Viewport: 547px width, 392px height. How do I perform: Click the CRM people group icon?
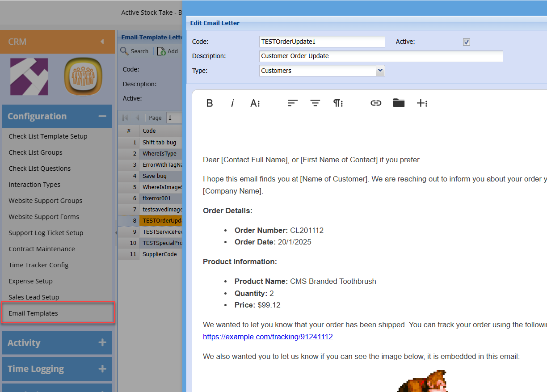[x=83, y=77]
